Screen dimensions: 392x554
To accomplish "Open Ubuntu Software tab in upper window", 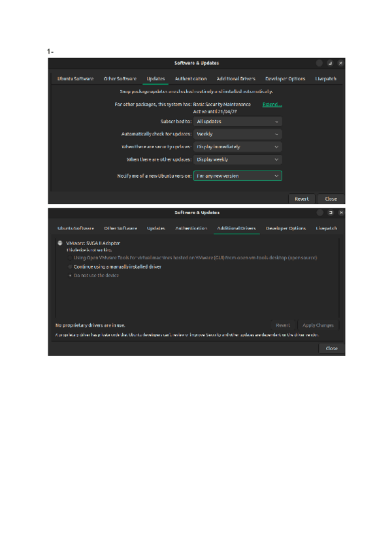I will click(x=75, y=78).
